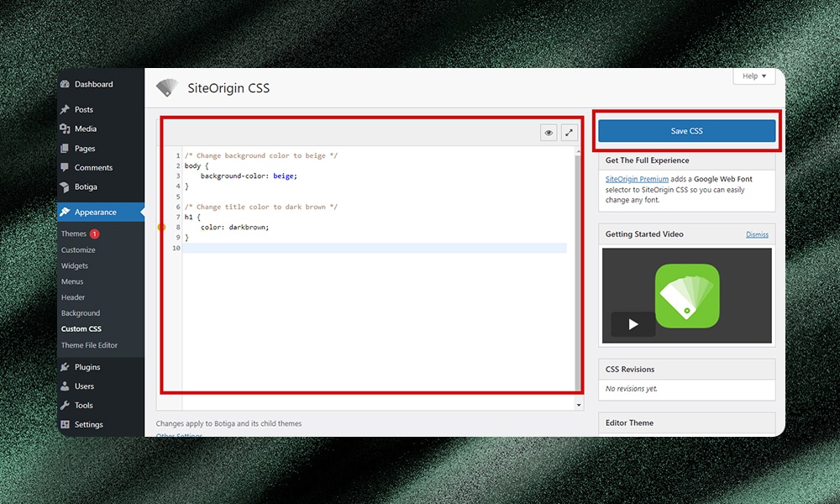
Task: Open the Media library
Action: [x=85, y=129]
